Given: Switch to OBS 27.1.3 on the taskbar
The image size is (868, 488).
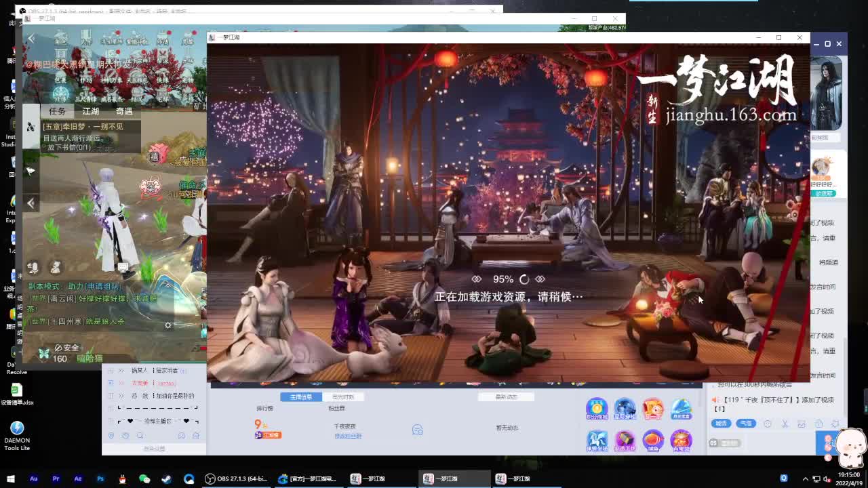Looking at the screenshot, I should pos(235,479).
